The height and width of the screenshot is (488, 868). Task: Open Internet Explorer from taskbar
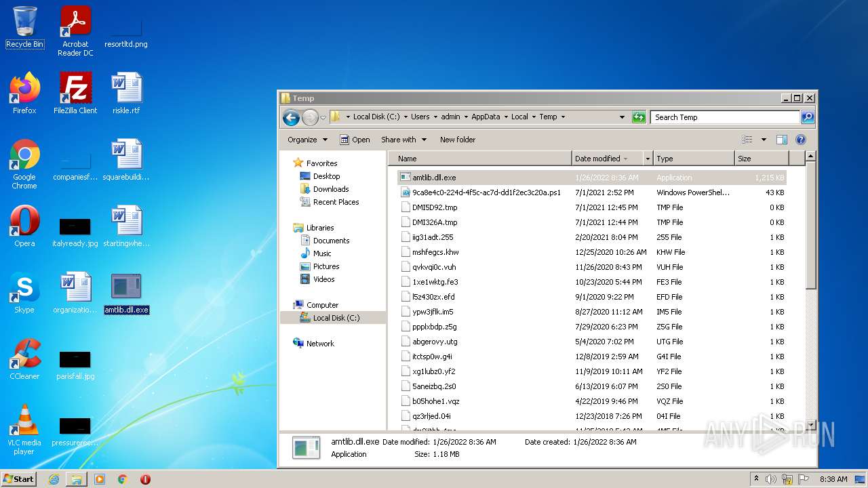click(54, 479)
